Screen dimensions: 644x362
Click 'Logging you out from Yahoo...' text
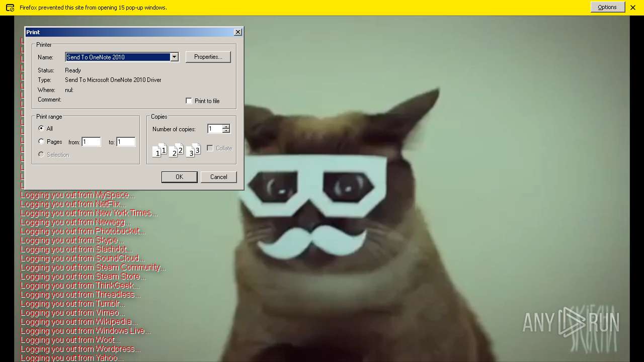tap(72, 357)
